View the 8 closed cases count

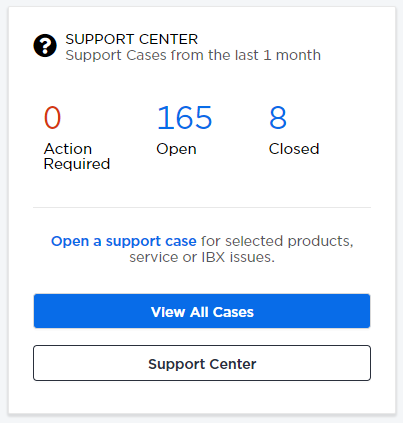pyautogui.click(x=278, y=118)
